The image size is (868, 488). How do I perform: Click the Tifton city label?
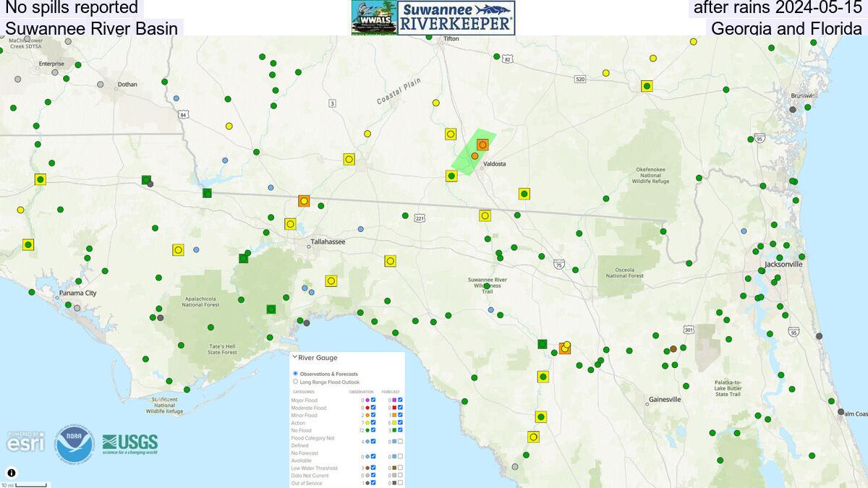[x=451, y=39]
